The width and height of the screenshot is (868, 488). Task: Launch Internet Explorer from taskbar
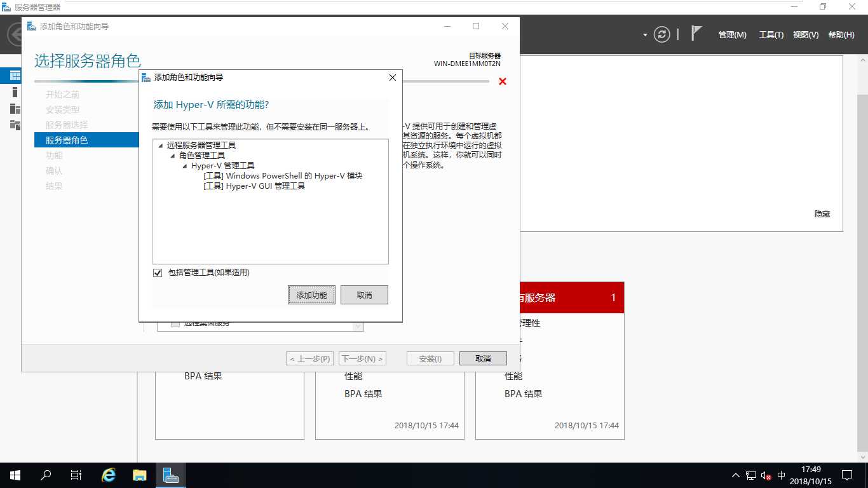coord(109,475)
